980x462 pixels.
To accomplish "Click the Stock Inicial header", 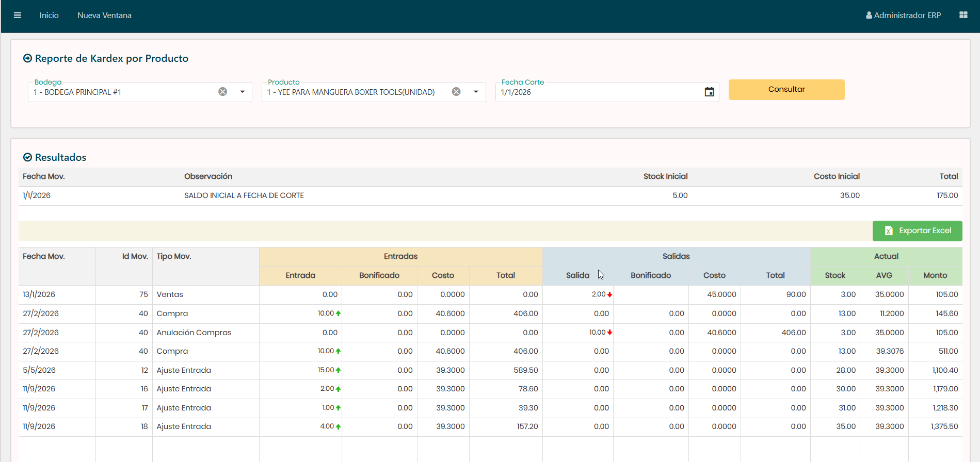I will [665, 176].
